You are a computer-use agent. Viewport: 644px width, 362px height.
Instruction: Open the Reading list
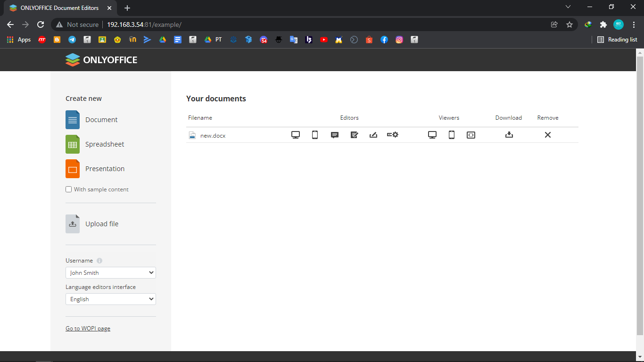pos(617,40)
